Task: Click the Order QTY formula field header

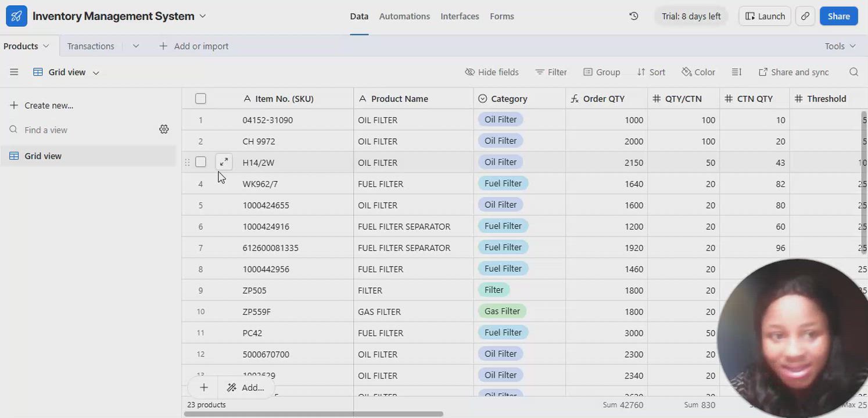Action: coord(606,99)
